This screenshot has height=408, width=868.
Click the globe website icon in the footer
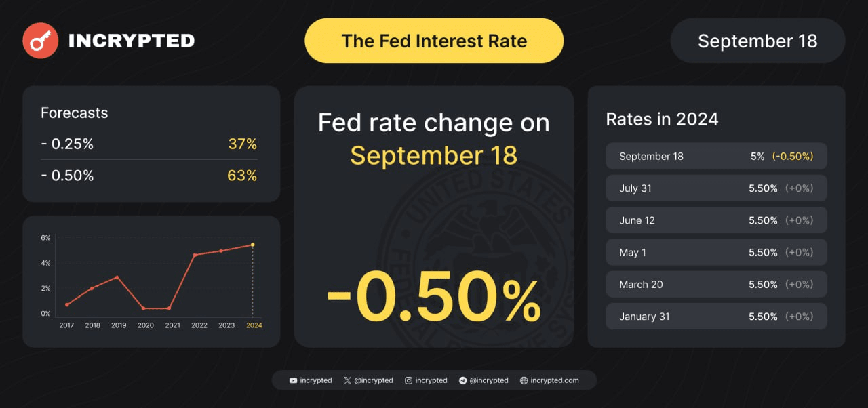tap(524, 380)
